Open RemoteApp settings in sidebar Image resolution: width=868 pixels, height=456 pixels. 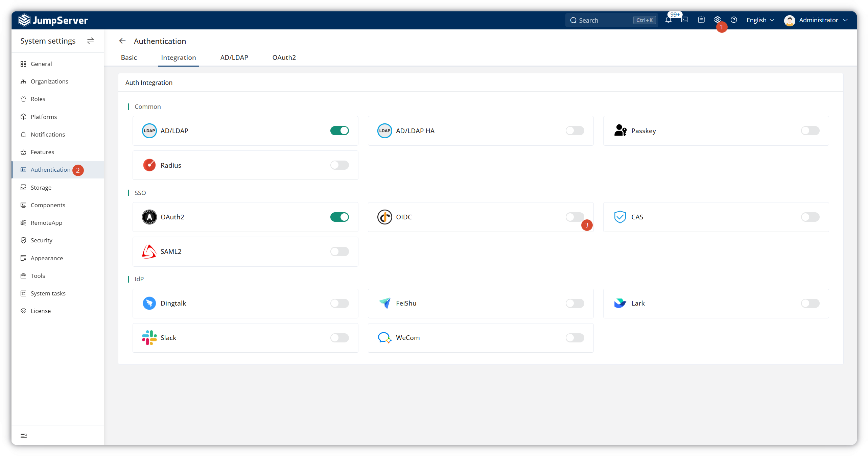pyautogui.click(x=58, y=223)
